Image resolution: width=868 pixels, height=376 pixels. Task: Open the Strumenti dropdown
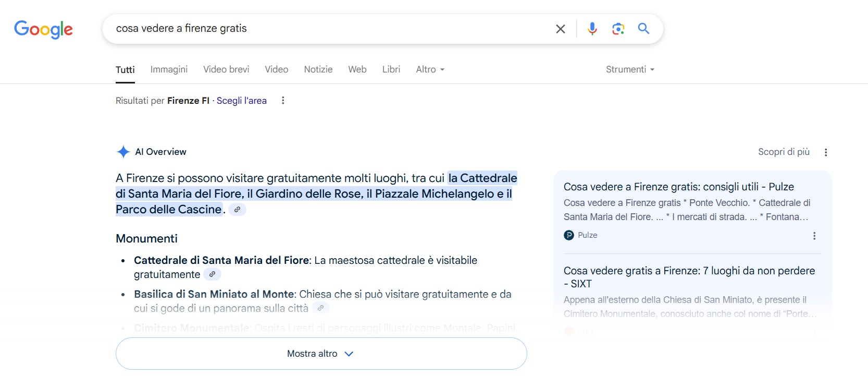[x=630, y=69]
